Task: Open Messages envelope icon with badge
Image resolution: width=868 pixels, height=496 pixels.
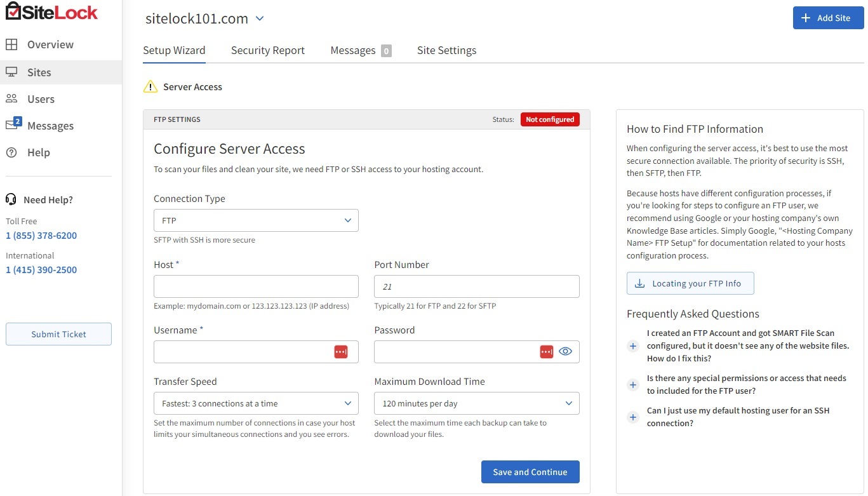Action: (12, 124)
